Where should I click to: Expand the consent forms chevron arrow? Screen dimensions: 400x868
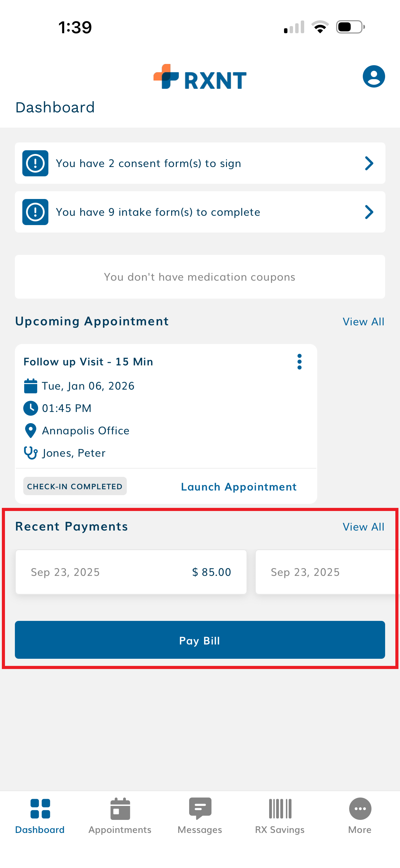pos(369,163)
